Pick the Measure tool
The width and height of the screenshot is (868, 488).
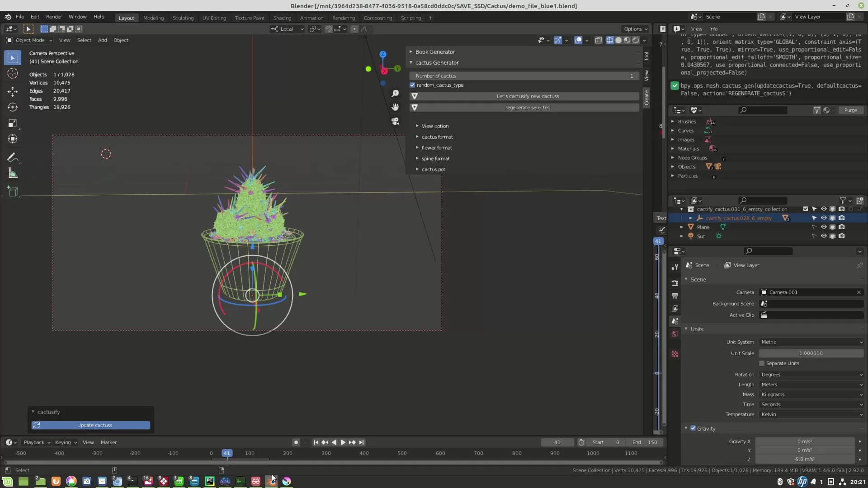(x=13, y=173)
